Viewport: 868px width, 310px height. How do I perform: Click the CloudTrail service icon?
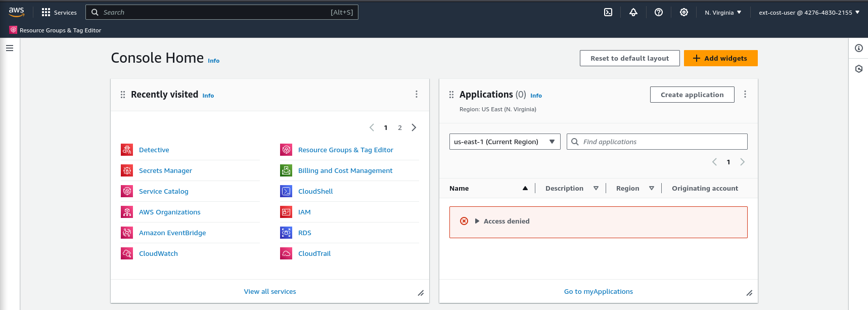tap(286, 253)
